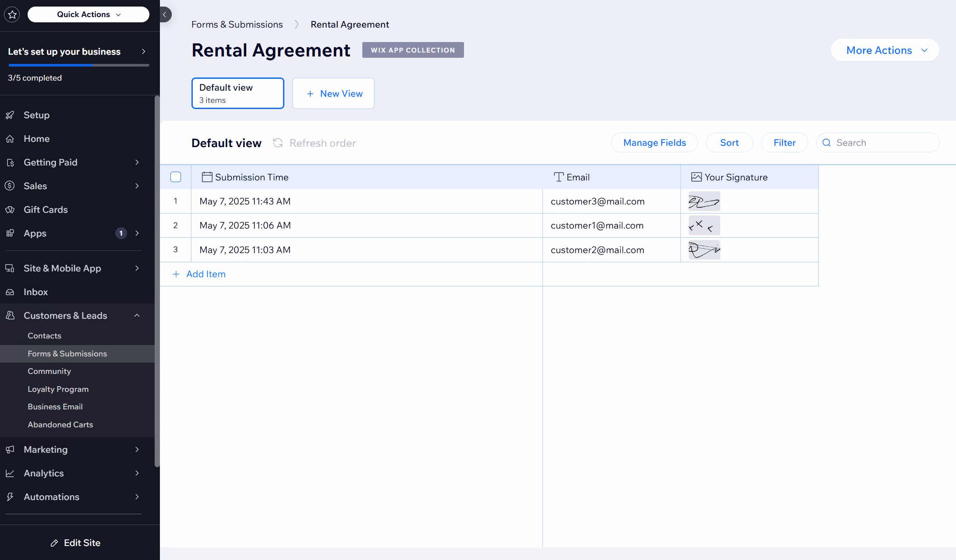The width and height of the screenshot is (956, 560).
Task: Open Inbox using its envelope icon
Action: tap(11, 292)
